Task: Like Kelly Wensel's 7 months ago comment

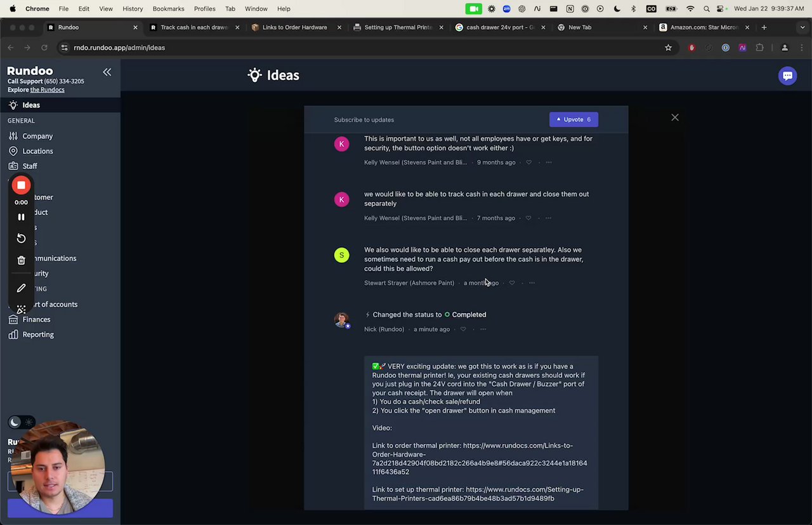Action: (528, 218)
